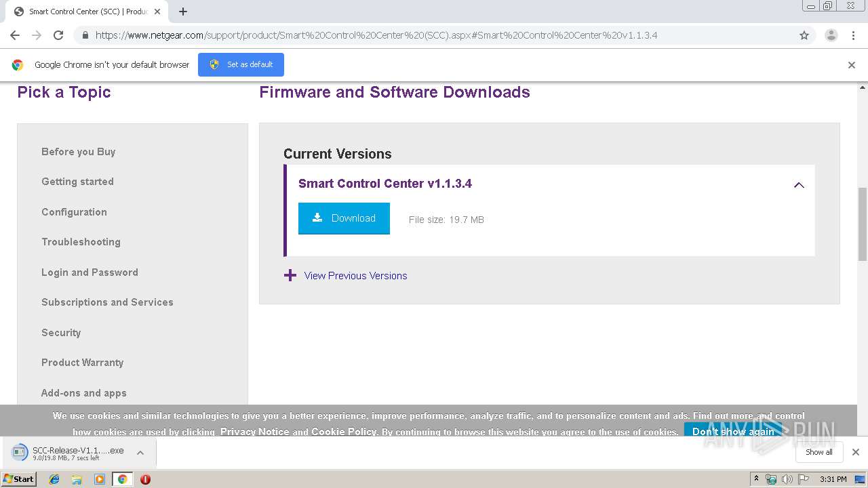868x488 pixels.
Task: Open a new browser tab
Action: [x=183, y=12]
